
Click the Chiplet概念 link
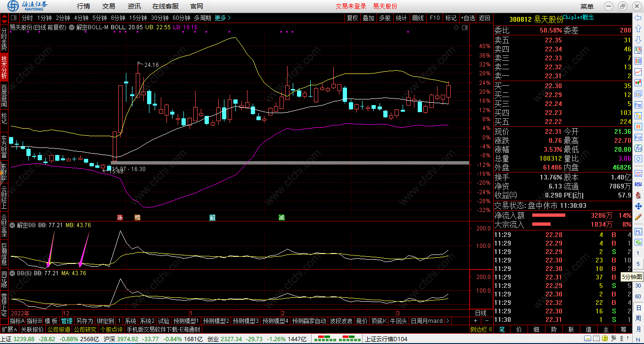click(578, 17)
